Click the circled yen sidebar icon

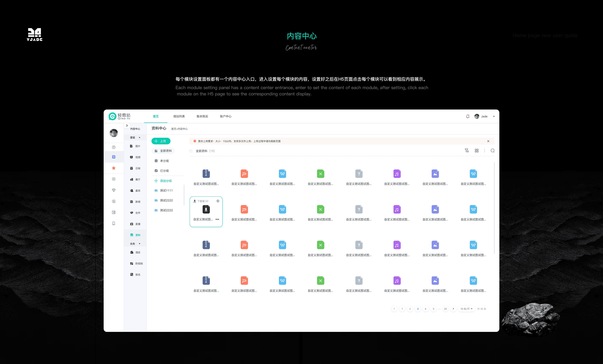tap(114, 201)
